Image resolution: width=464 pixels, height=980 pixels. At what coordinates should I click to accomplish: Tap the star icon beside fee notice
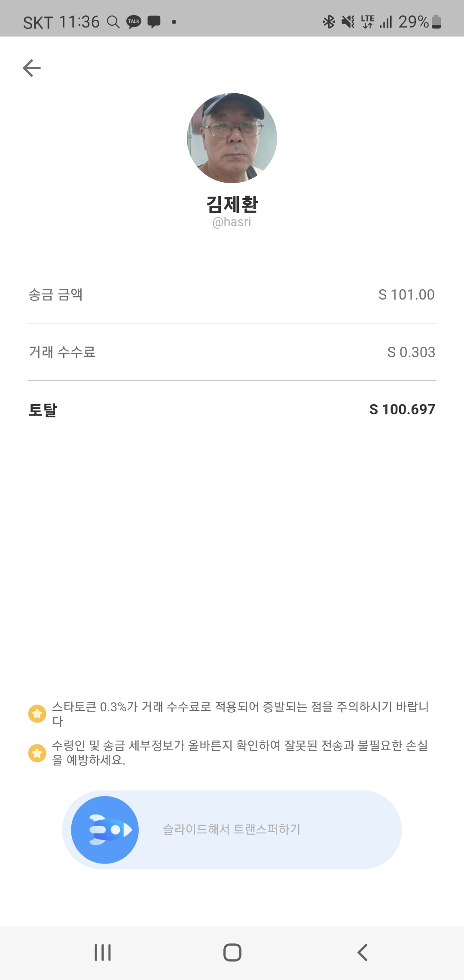[37, 714]
